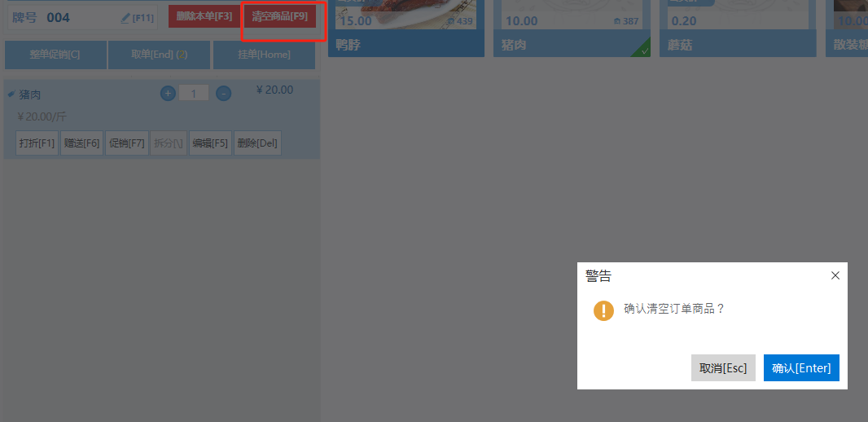Confirm clearing order with 确认[Enter]

point(801,367)
